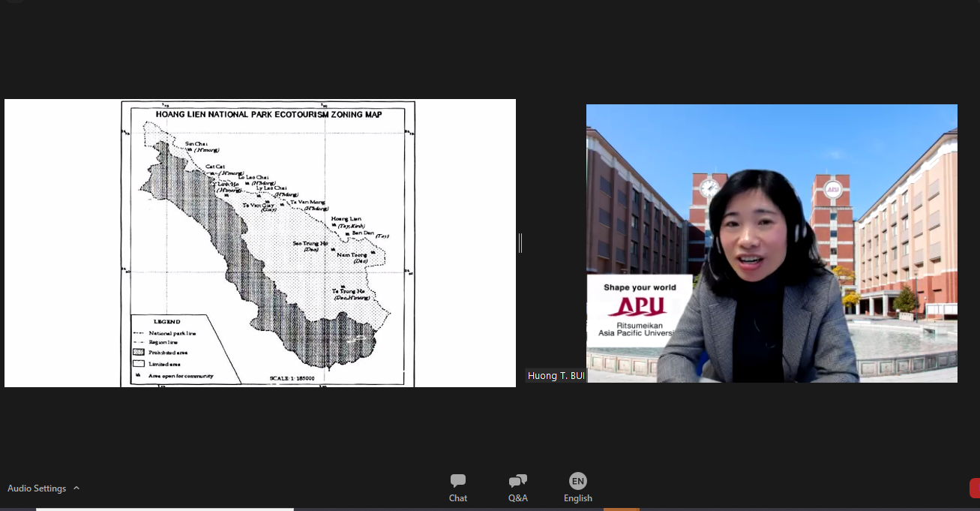The image size is (980, 511).
Task: Click the "Ban Den" village label
Action: coord(363,233)
